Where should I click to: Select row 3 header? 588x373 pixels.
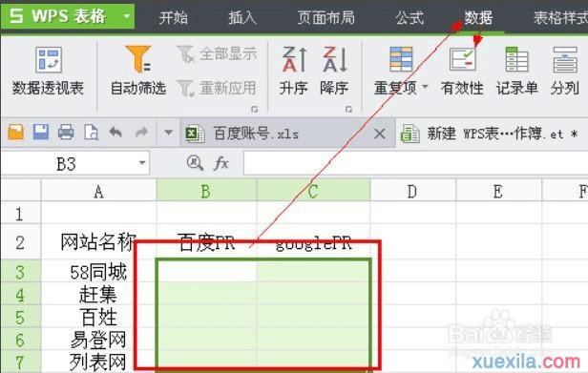[x=20, y=272]
